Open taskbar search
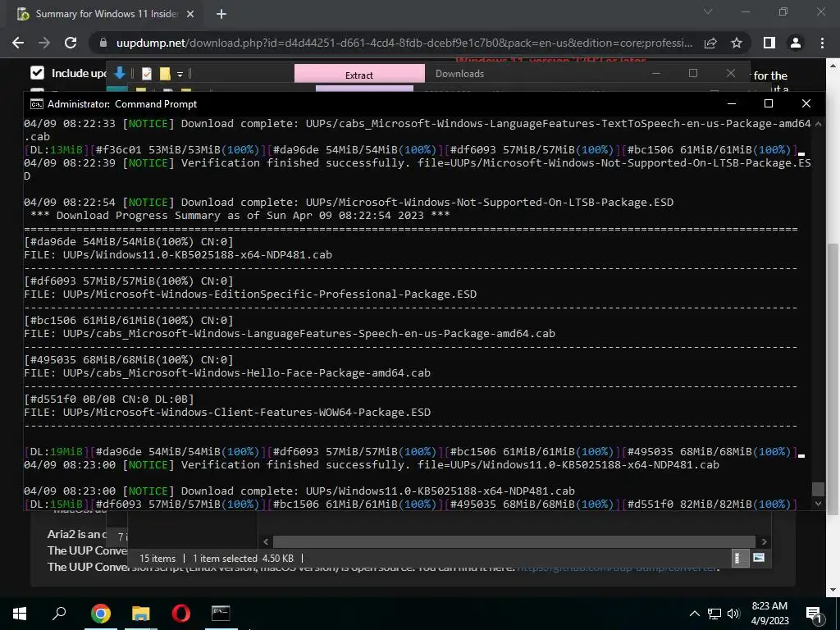Viewport: 840px width, 630px height. [59, 614]
